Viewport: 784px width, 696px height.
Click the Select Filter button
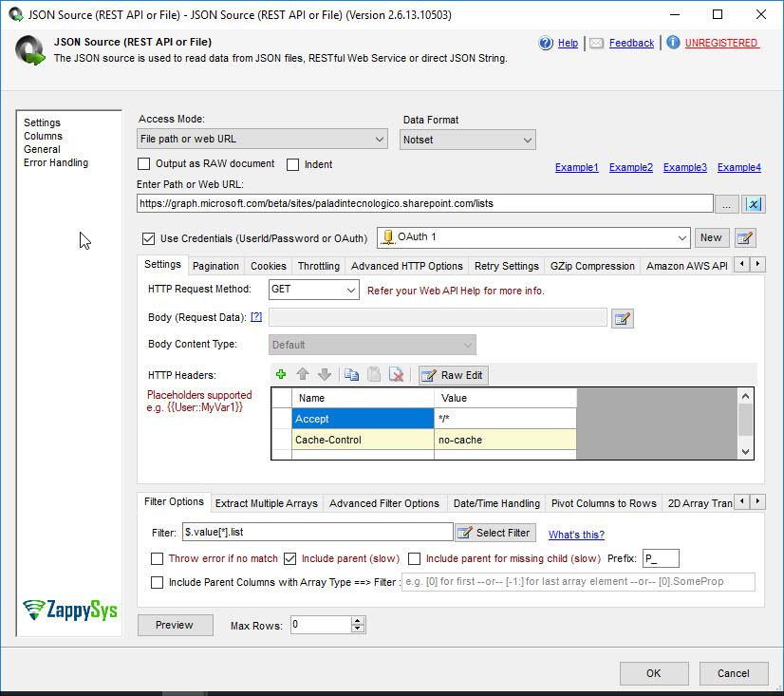point(496,533)
